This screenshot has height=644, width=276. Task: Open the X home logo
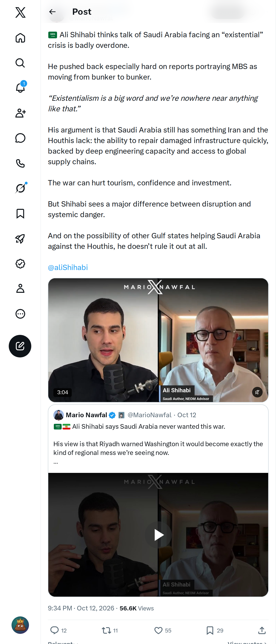(20, 12)
